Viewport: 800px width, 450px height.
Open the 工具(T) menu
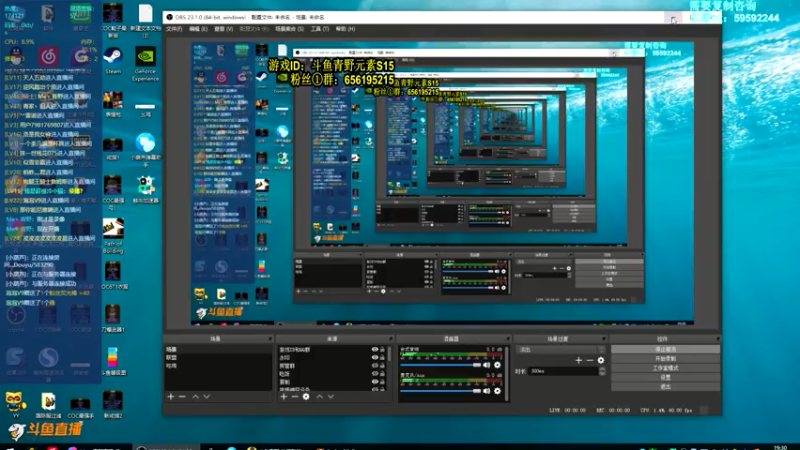(319, 29)
